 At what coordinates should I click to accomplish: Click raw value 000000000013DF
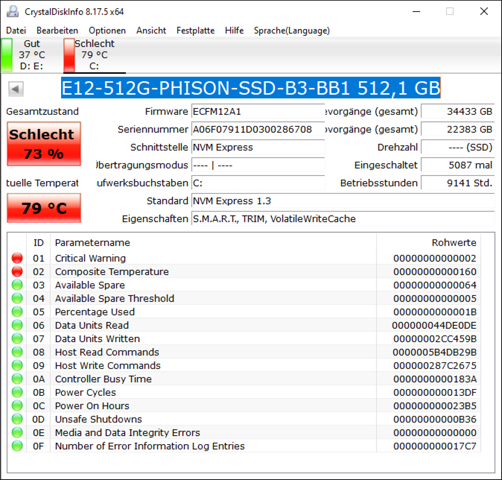click(x=435, y=392)
